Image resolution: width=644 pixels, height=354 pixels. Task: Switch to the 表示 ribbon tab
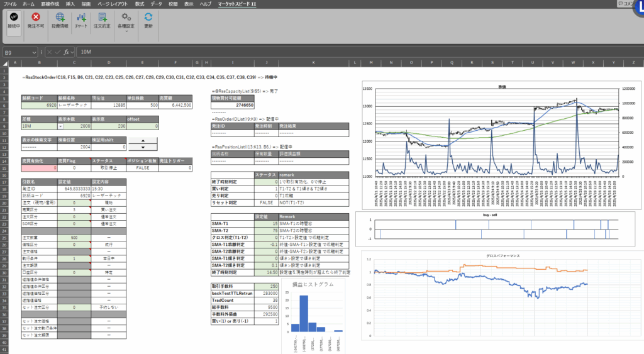(189, 4)
